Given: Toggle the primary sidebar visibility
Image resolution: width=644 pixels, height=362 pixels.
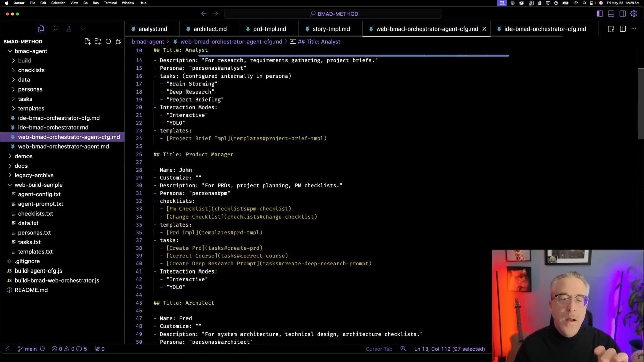Looking at the screenshot, I should pos(600,14).
